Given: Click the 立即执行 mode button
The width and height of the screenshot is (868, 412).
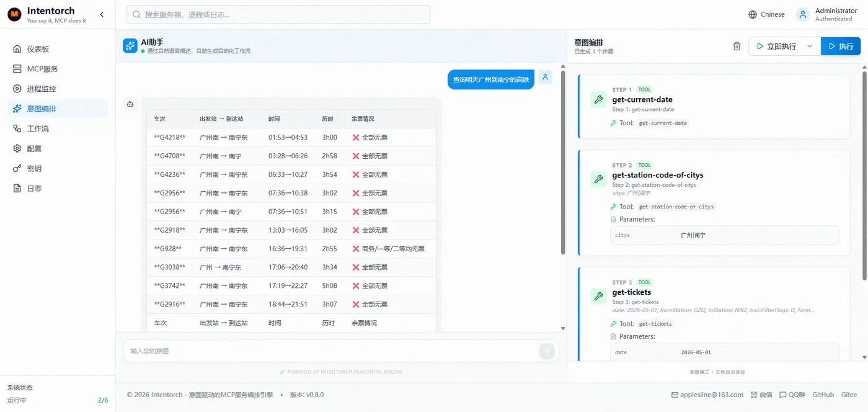Looking at the screenshot, I should pos(776,46).
